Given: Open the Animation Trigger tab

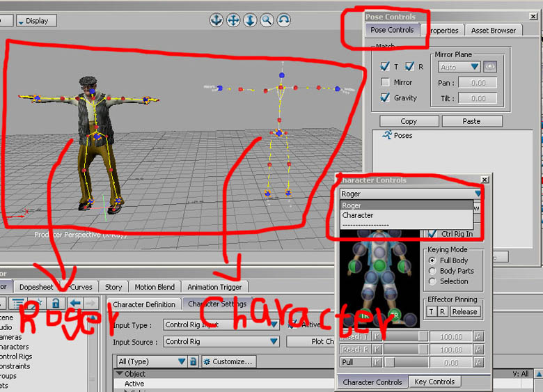Looking at the screenshot, I should [214, 287].
